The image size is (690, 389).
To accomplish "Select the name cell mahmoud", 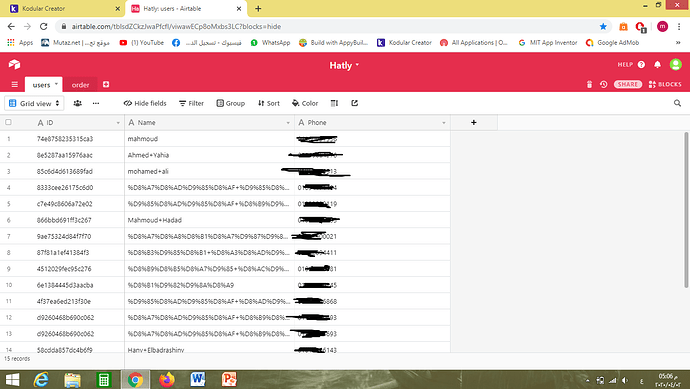I will pos(209,139).
